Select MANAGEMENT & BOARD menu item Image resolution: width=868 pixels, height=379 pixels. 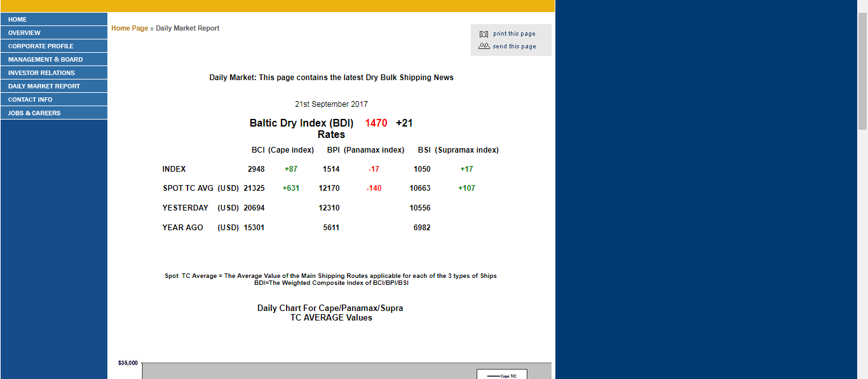point(54,60)
